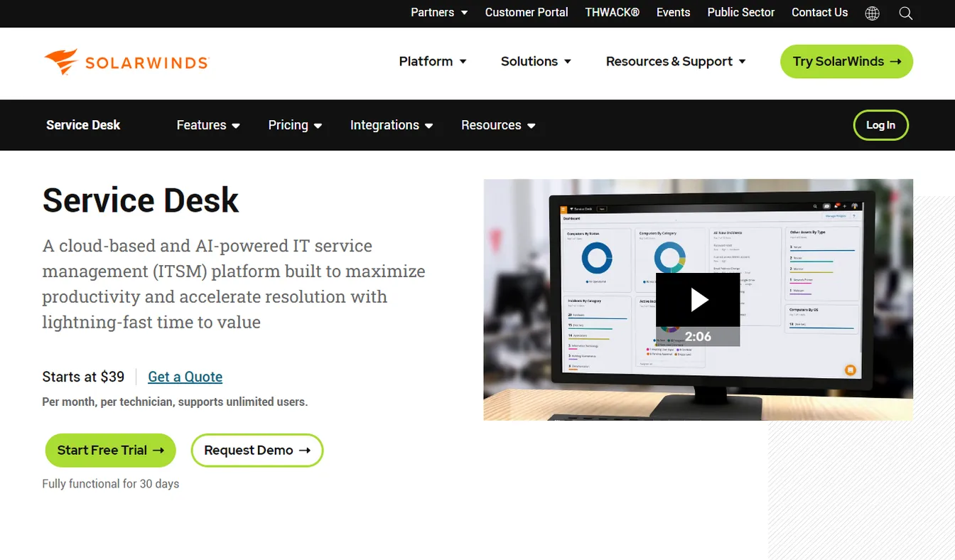Open Resources & Support dropdown

676,62
